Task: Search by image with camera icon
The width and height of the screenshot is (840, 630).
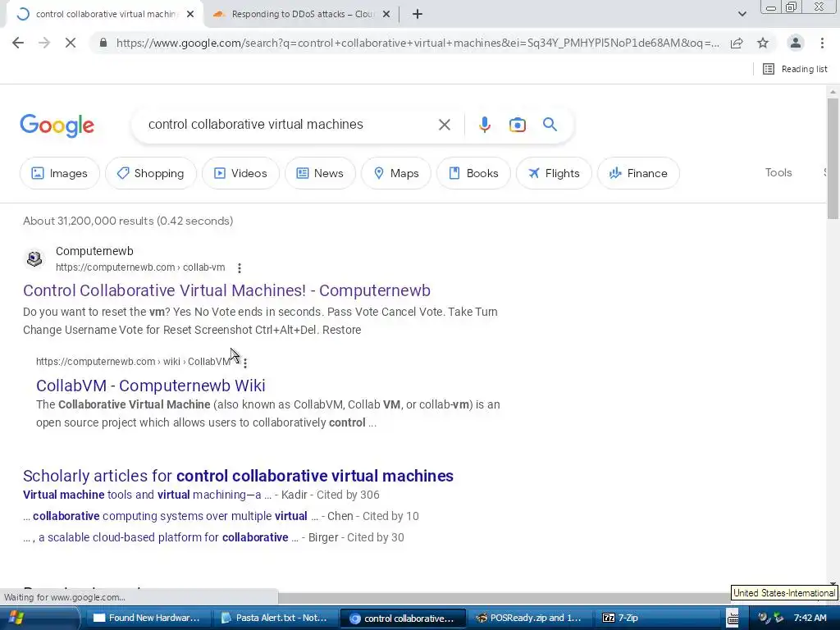Action: coord(517,125)
